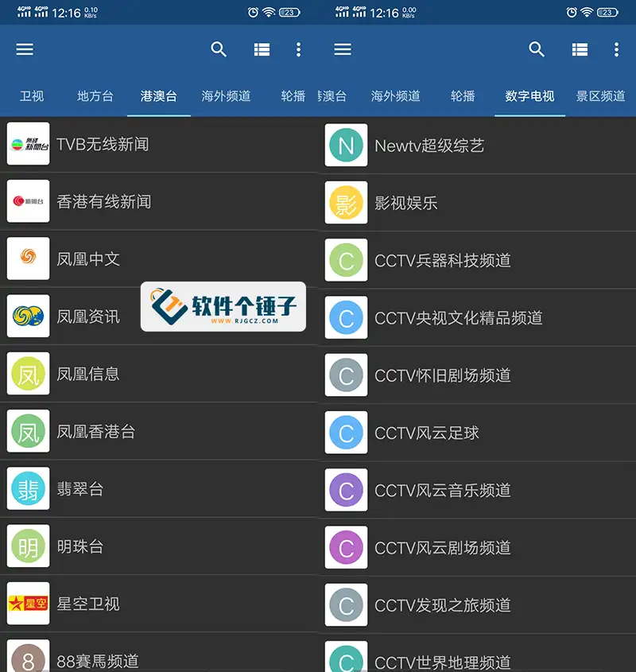Tap the alarm status icon above 港澳台 screen
The width and height of the screenshot is (636, 672).
(254, 13)
